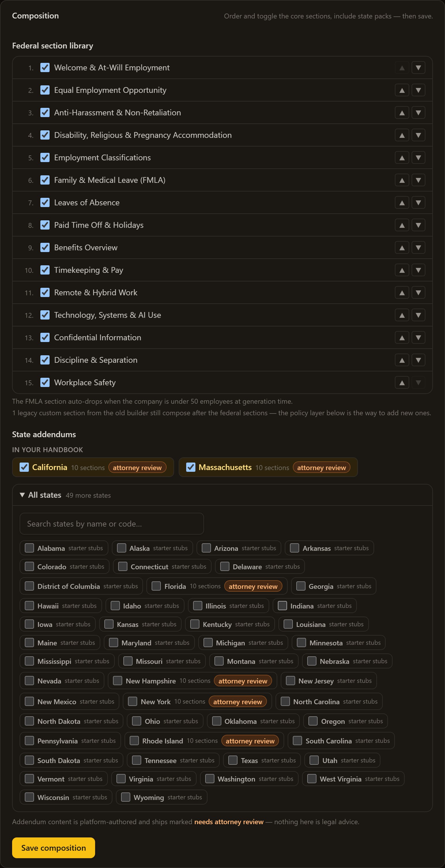Viewport: 445px width, 868px height.
Task: Collapse the All states list
Action: (40, 495)
